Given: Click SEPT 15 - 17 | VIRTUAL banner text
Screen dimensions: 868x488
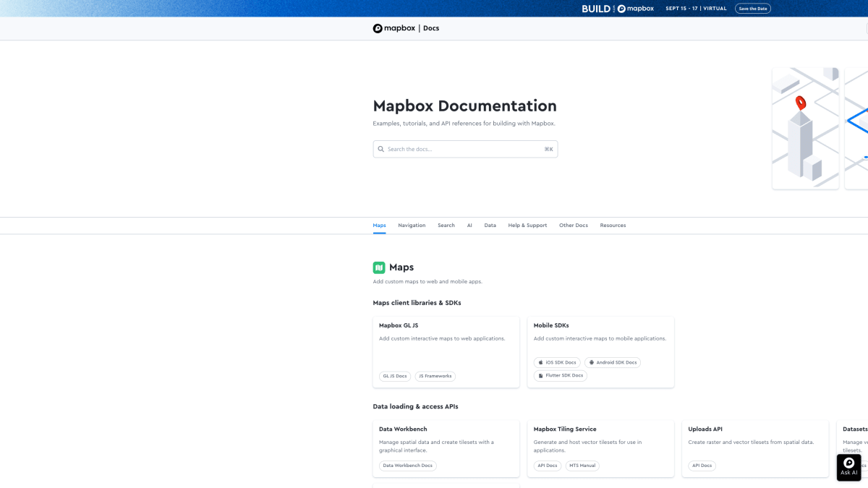Looking at the screenshot, I should pyautogui.click(x=696, y=9).
